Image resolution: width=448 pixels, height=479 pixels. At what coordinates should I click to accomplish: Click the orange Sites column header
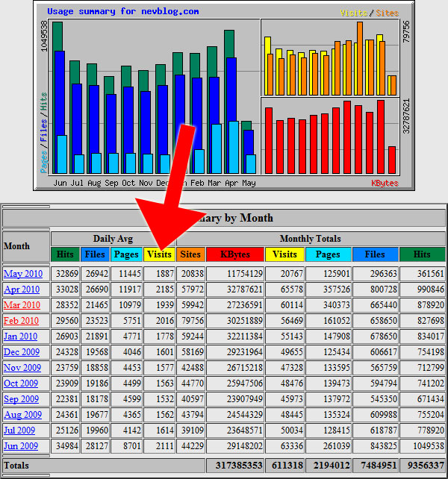190,255
